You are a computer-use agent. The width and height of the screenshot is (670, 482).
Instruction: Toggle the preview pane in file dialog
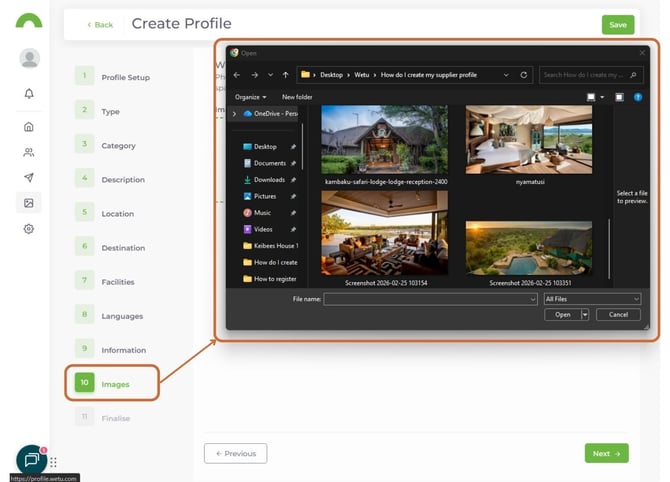(619, 97)
